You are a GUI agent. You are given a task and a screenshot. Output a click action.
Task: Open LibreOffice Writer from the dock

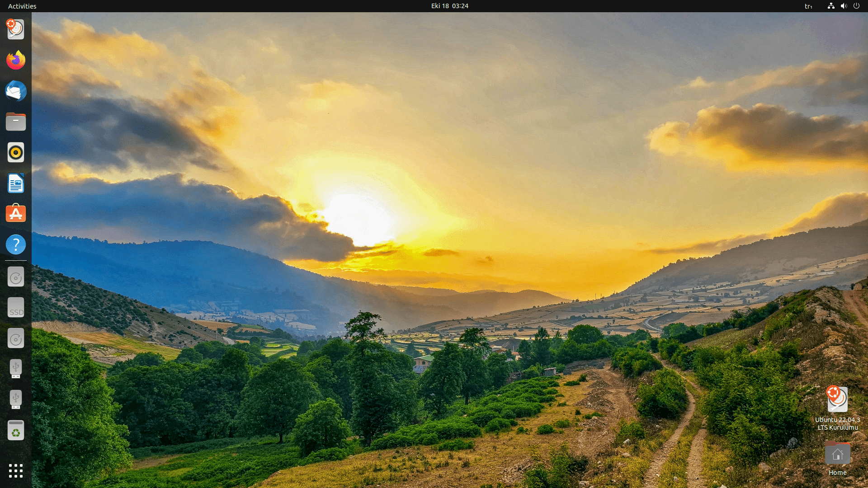15,183
